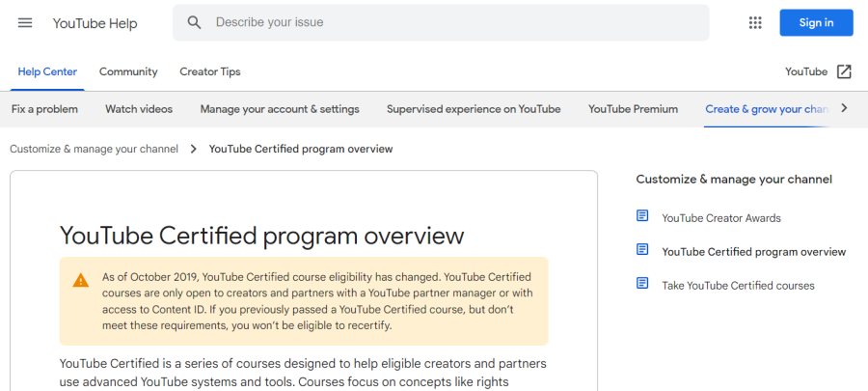Open Manage your account & settings
The height and width of the screenshot is (391, 868).
tap(280, 109)
